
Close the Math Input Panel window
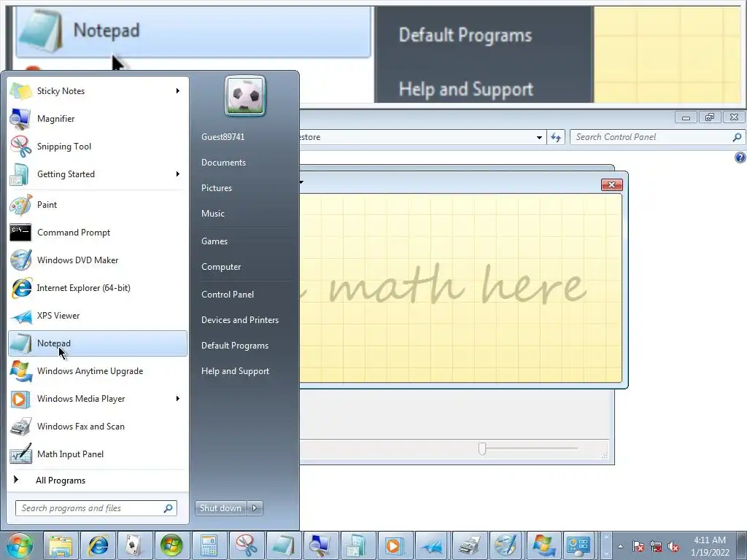(612, 184)
